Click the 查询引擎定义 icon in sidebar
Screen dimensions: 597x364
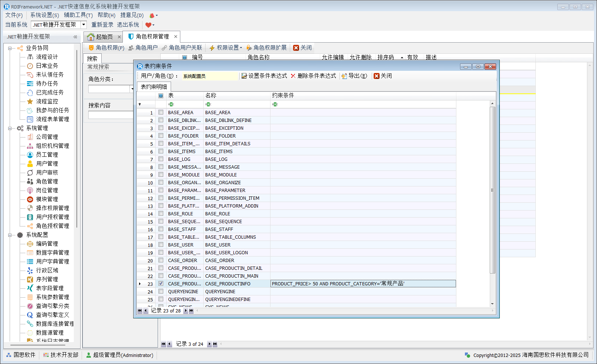pyautogui.click(x=30, y=315)
